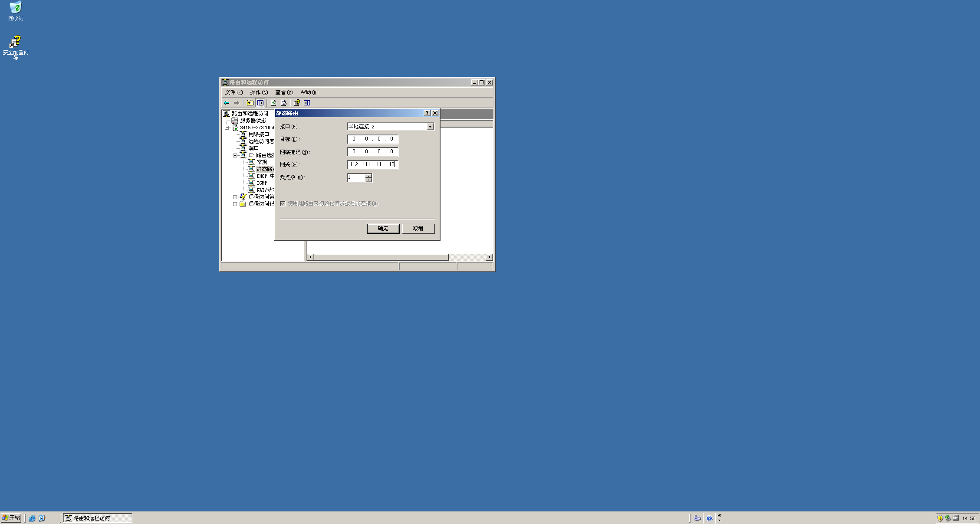This screenshot has height=524, width=980.
Task: Toggle the demand-dial connection route checkbox
Action: point(283,203)
